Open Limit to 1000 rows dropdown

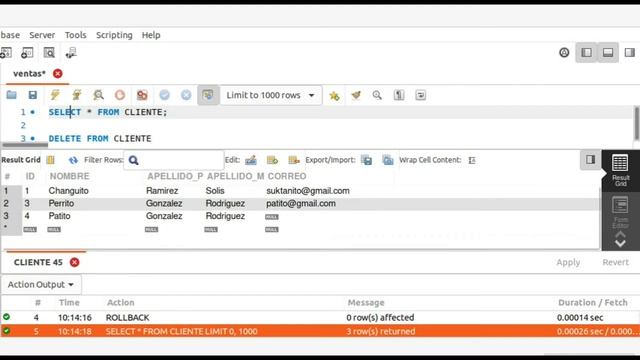click(x=271, y=95)
